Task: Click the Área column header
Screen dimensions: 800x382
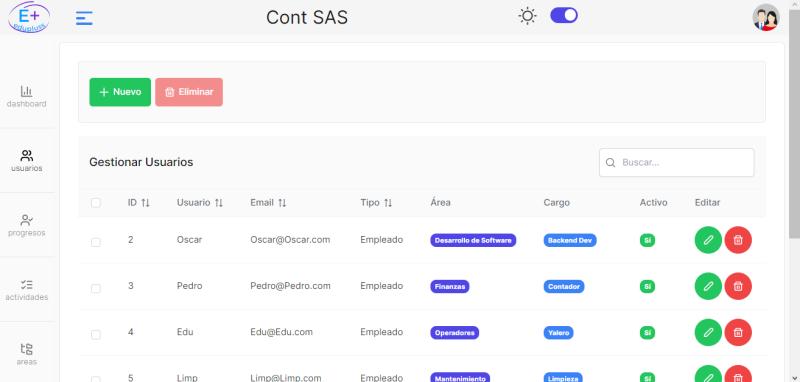Action: tap(440, 202)
